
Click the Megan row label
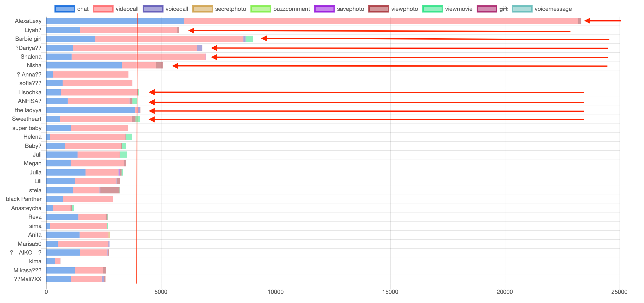pyautogui.click(x=33, y=164)
